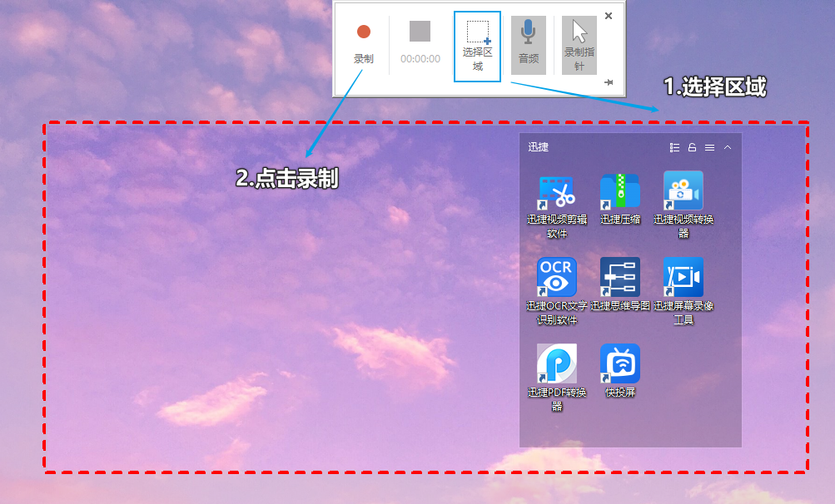
Task: Launch the 快投屏 screen casting app
Action: point(619,365)
